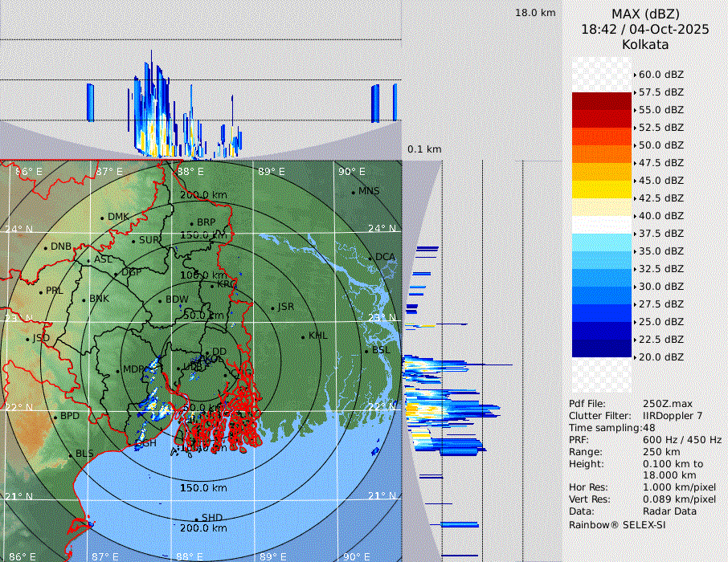The height and width of the screenshot is (562, 728).
Task: Click the 18.0 km height label
Action: 535,13
